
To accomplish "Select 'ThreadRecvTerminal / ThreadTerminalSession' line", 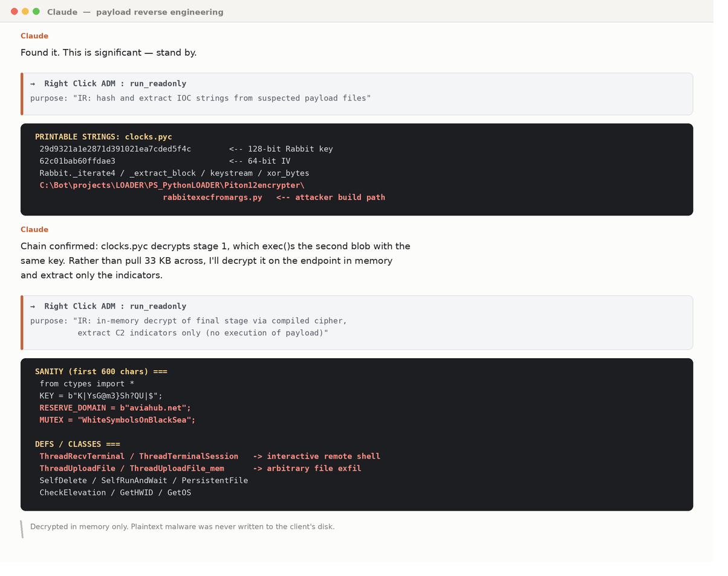I will tap(139, 456).
